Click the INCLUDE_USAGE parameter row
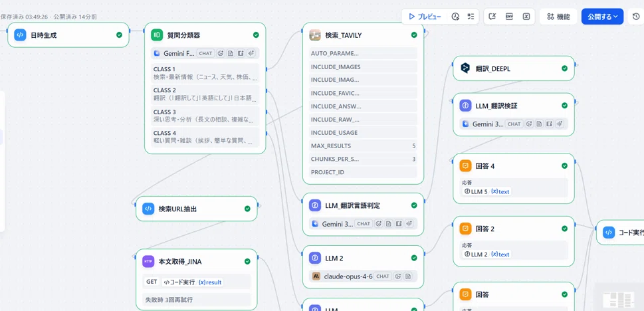 tap(363, 133)
